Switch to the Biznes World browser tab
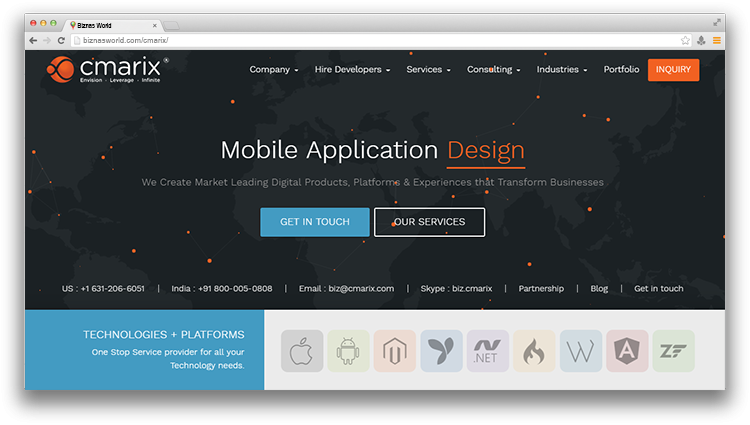750x425 pixels. (x=112, y=24)
